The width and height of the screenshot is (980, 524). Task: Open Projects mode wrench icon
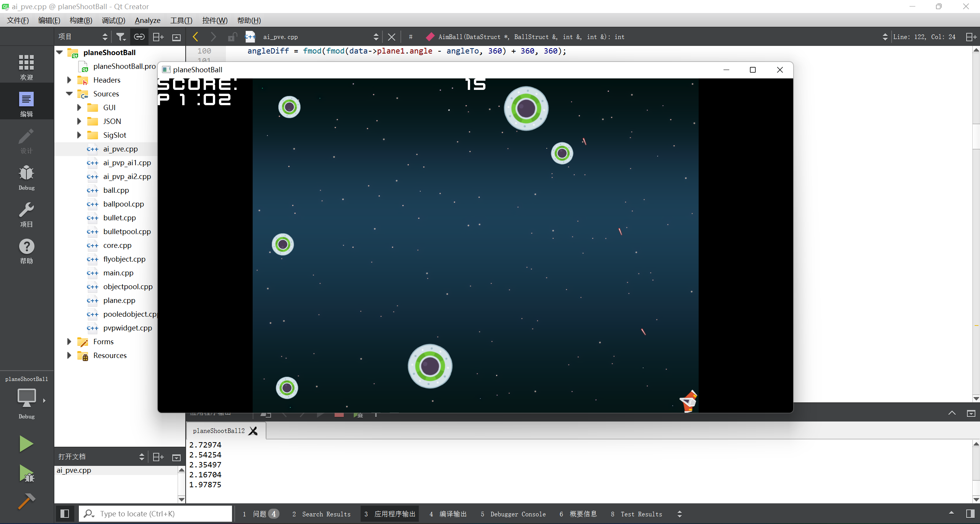(x=26, y=214)
